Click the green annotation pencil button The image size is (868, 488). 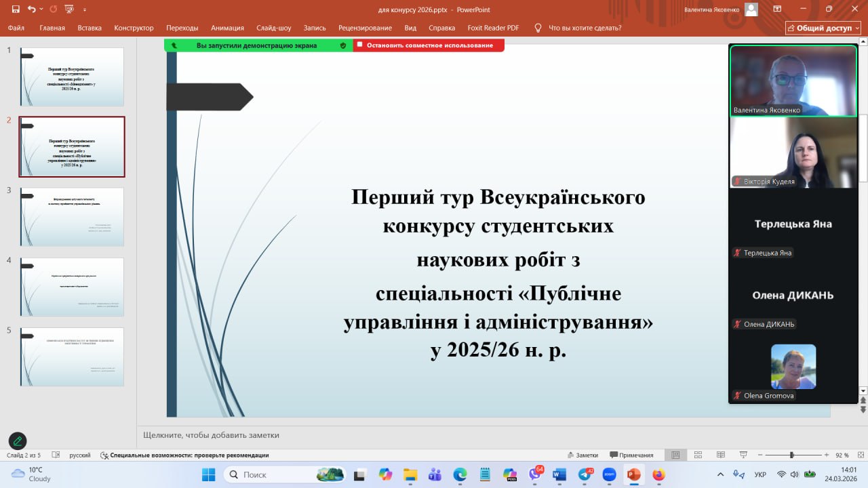coord(18,441)
